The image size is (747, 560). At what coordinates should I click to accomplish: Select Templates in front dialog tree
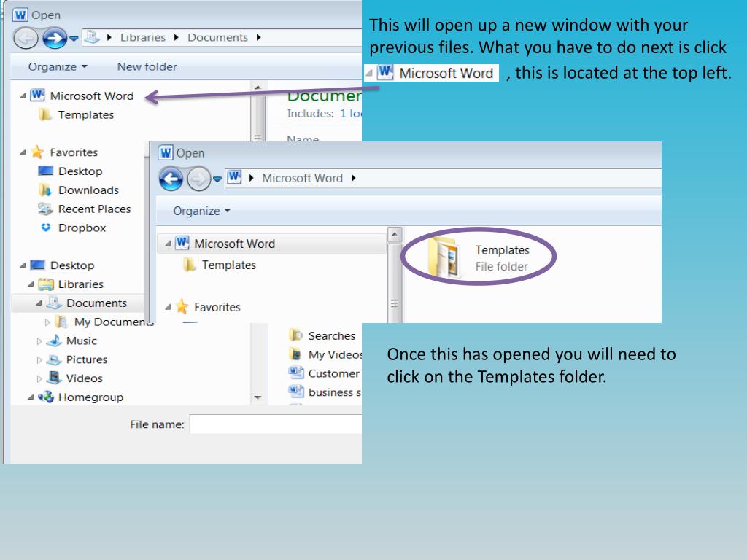(x=228, y=265)
